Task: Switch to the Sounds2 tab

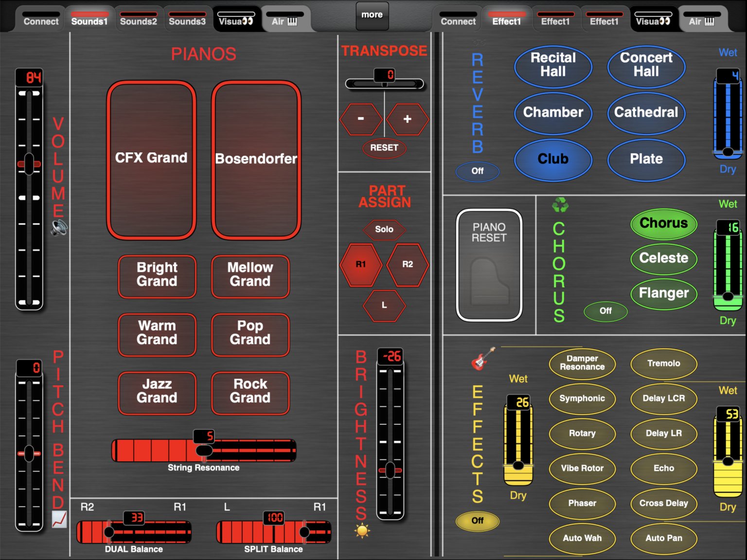Action: tap(139, 18)
